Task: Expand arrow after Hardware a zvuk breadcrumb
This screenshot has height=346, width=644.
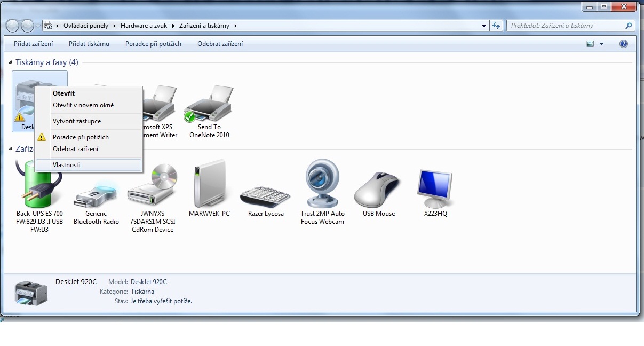Action: [172, 26]
